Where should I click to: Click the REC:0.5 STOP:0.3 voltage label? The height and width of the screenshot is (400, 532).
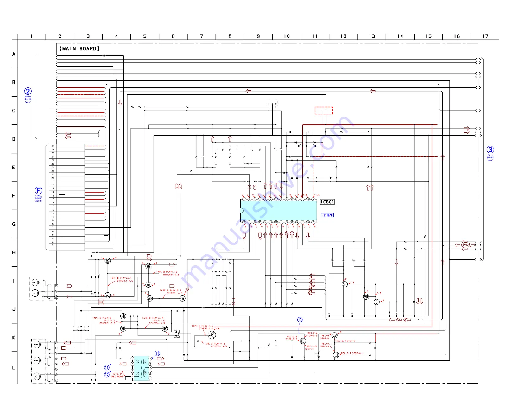pyautogui.click(x=292, y=338)
